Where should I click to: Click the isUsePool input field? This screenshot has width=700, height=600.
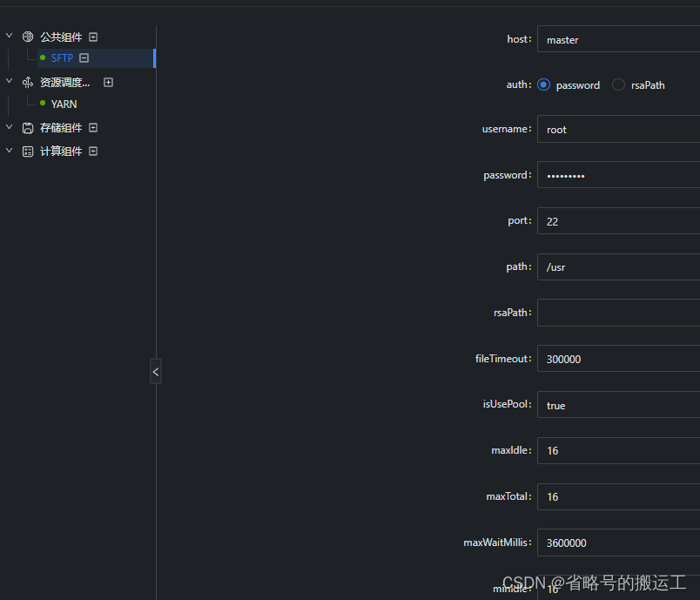[618, 405]
